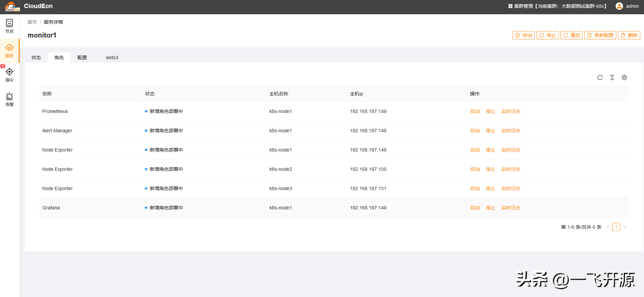Click the 操作 column header
Screen dimensions: 644x297
tap(475, 94)
